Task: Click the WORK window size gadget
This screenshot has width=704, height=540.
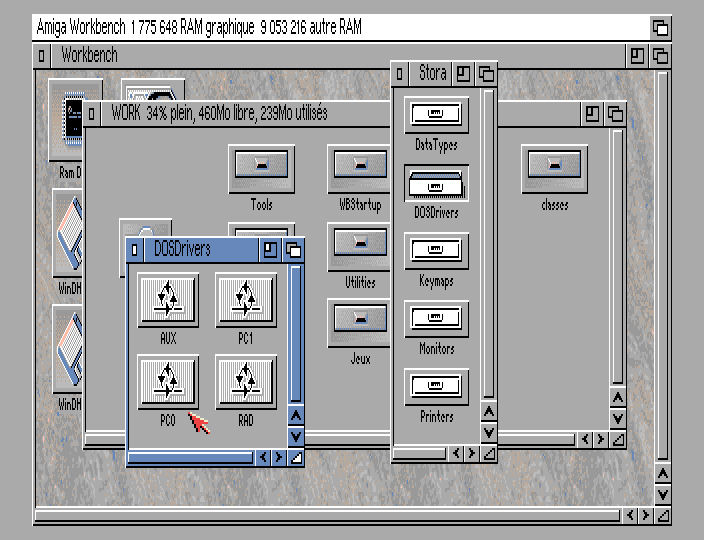Action: 618,439
